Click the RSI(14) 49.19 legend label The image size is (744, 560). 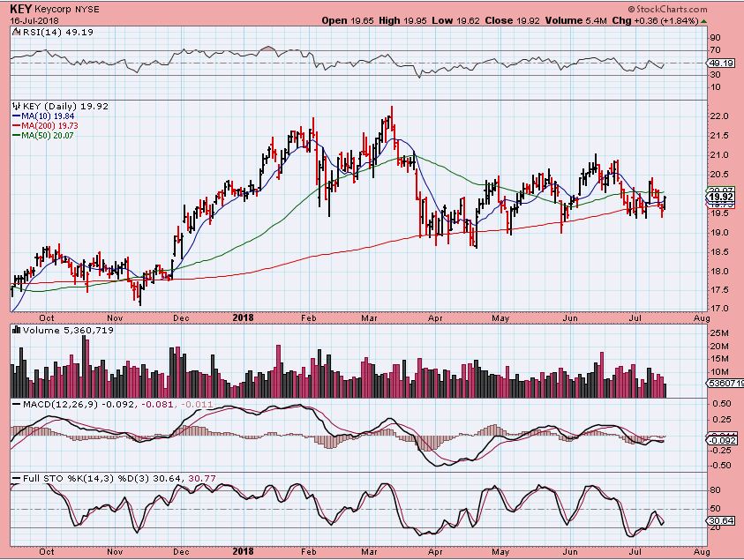tap(58, 33)
